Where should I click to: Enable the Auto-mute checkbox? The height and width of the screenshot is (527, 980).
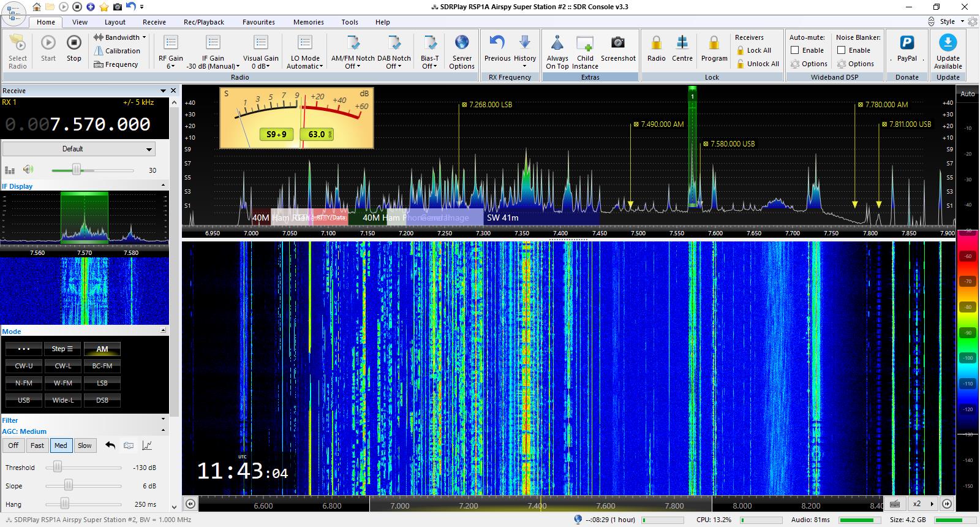[795, 50]
